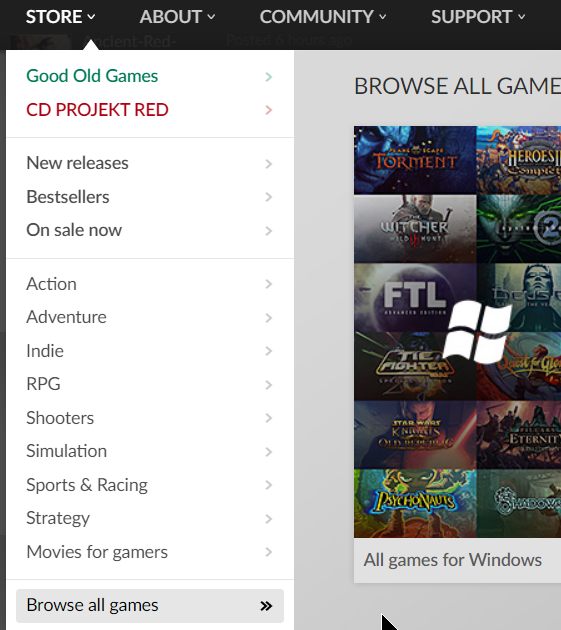This screenshot has height=630, width=561.
Task: Click the BROWSE ALL GAMES heading
Action: click(457, 86)
